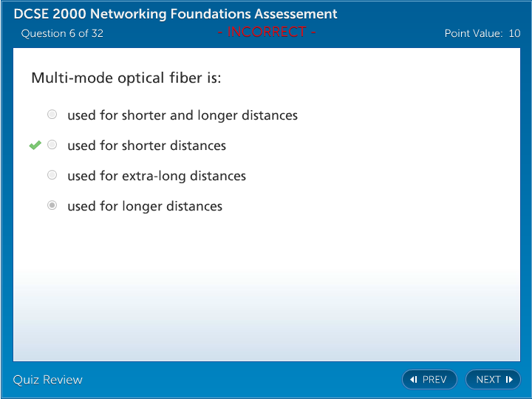Click the "DCSE 2000 Networking Foundations Assessement" title
532x399 pixels.
coord(175,14)
